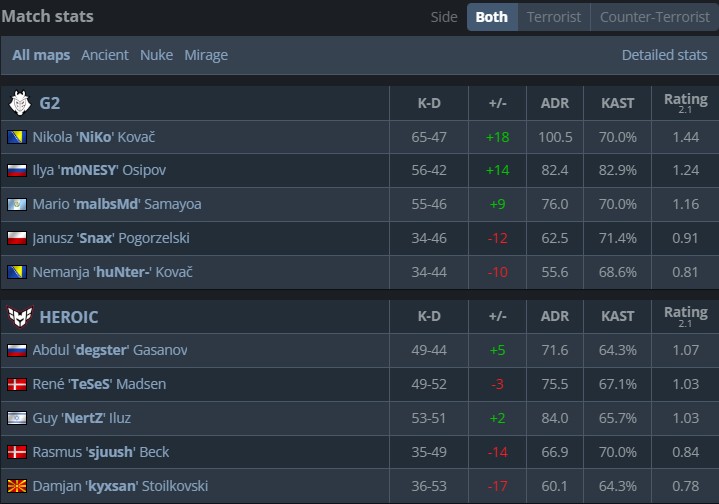
Task: Click malbsMd's Guatemalan flag icon
Action: [17, 204]
